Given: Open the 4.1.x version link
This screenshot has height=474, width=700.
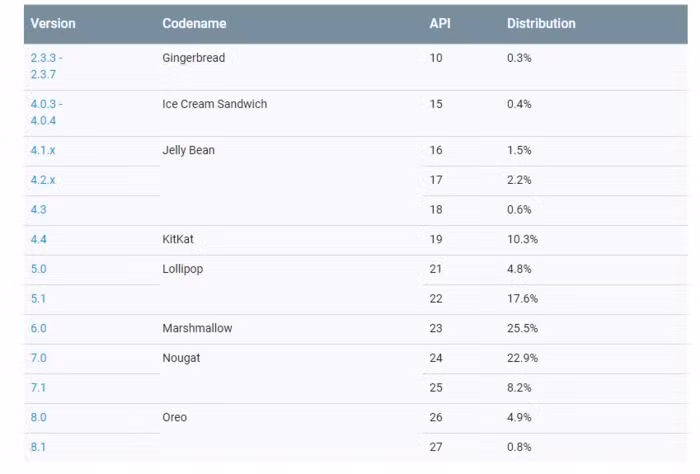Looking at the screenshot, I should coord(43,150).
